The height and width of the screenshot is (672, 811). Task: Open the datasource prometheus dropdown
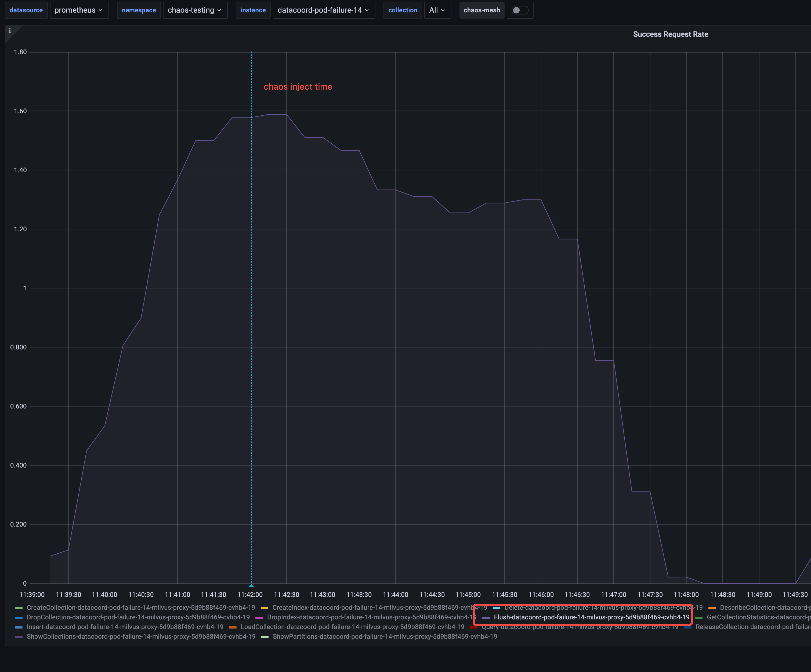pyautogui.click(x=79, y=10)
